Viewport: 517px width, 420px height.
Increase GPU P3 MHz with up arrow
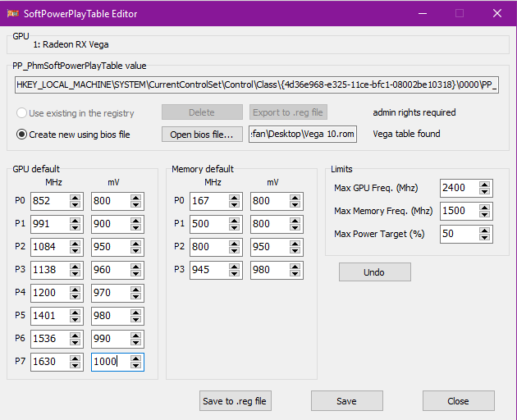(x=75, y=267)
